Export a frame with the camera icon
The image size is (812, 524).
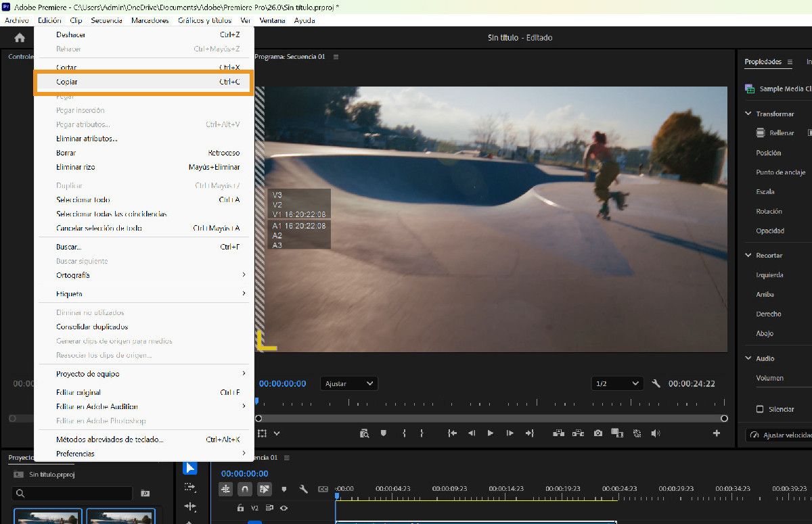[x=598, y=433]
